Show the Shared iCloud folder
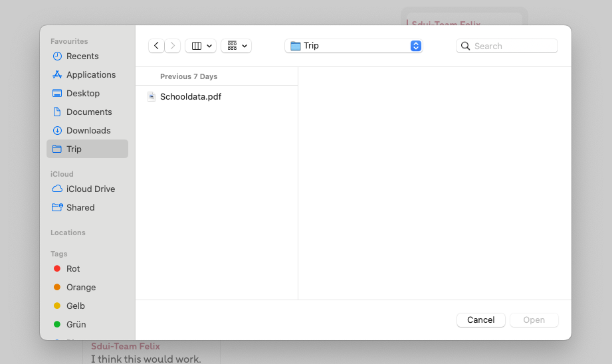This screenshot has width=612, height=364. click(x=80, y=208)
